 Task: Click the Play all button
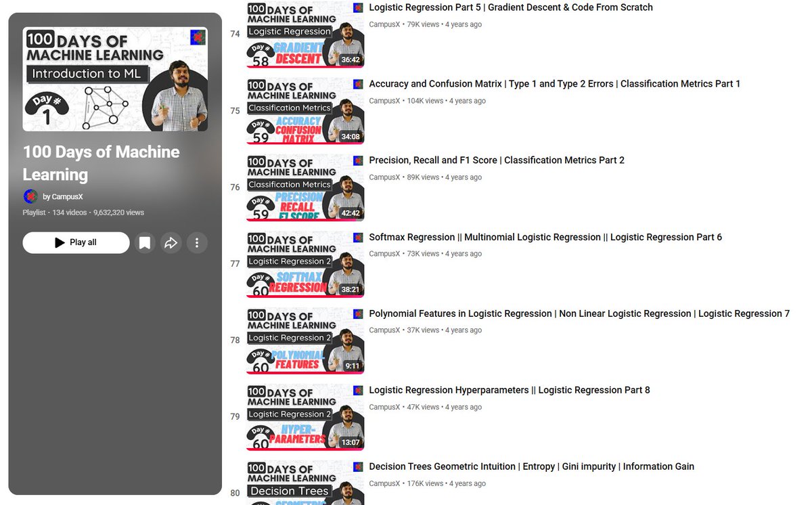click(x=76, y=242)
